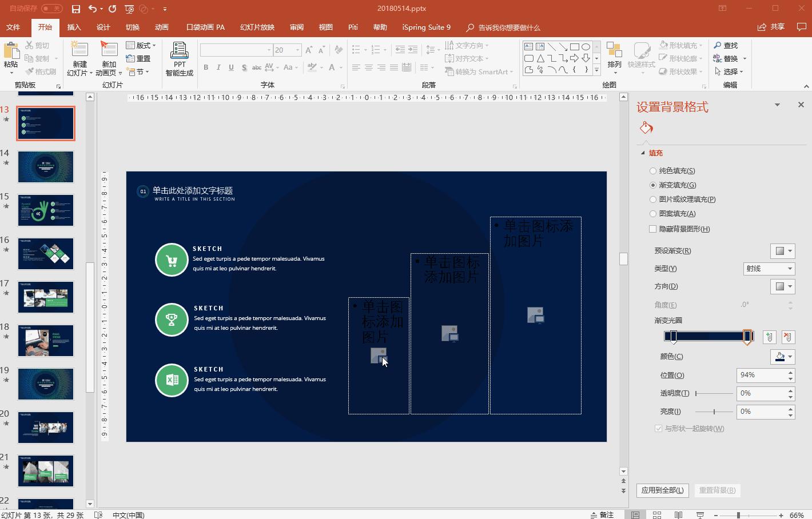Open the gradient stop 颜色 color picker
Screen dimensions: 812x519
[782, 357]
